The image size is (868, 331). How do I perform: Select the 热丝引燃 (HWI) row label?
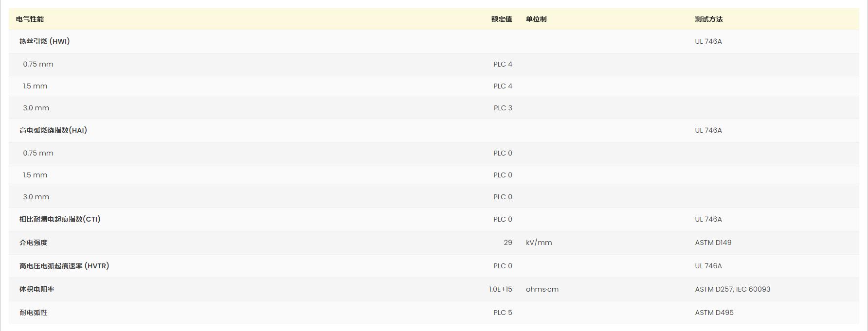coord(44,41)
